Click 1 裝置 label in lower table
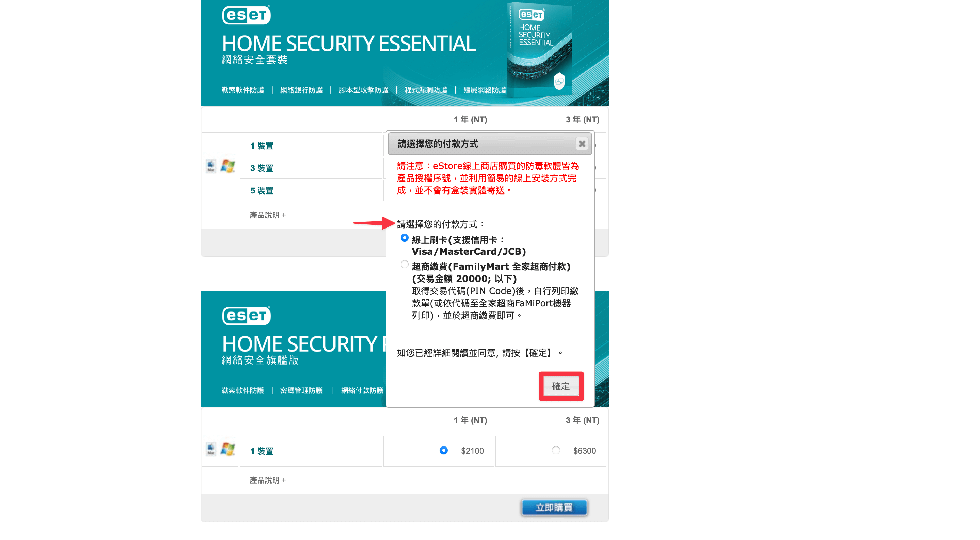This screenshot has height=540, width=980. tap(262, 451)
